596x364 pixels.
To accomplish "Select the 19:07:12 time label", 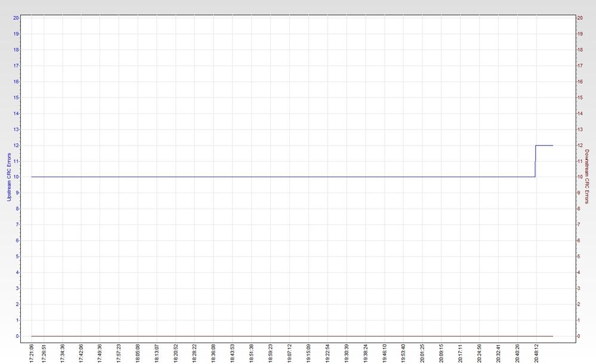I will tap(289, 354).
